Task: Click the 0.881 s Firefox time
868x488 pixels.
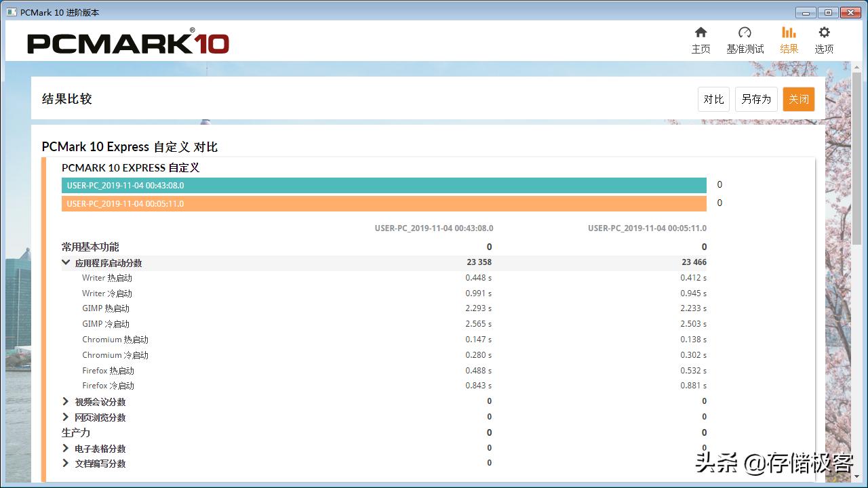Action: (694, 386)
